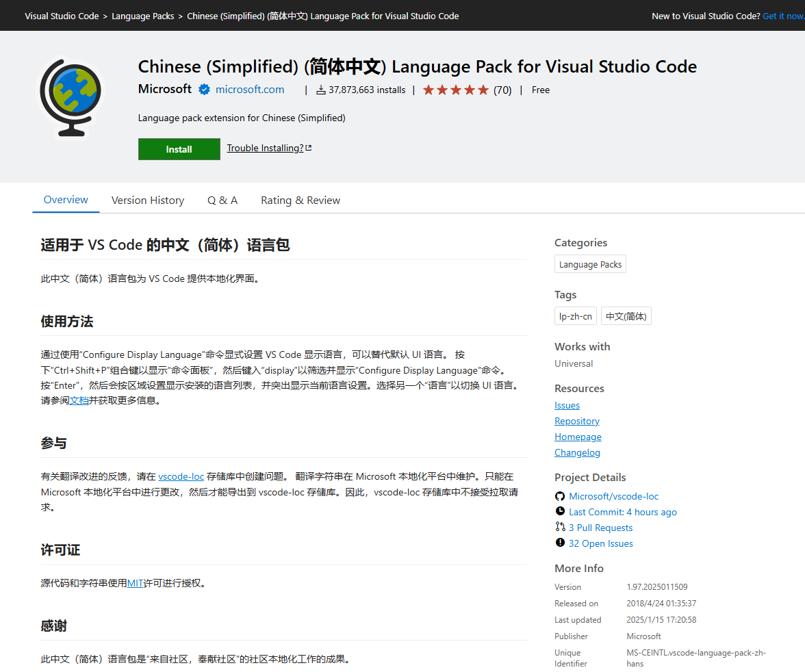
Task: Open the Rating & Review tab
Action: [x=301, y=201]
